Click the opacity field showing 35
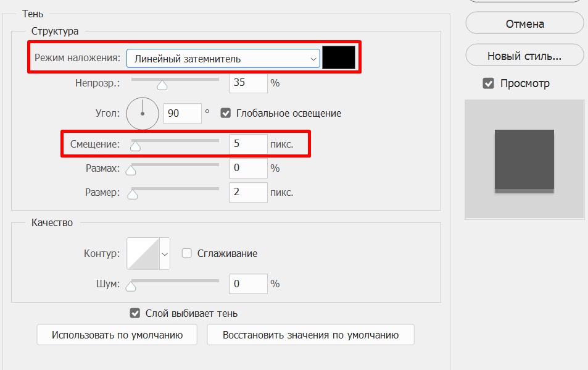The image size is (588, 370). (248, 83)
